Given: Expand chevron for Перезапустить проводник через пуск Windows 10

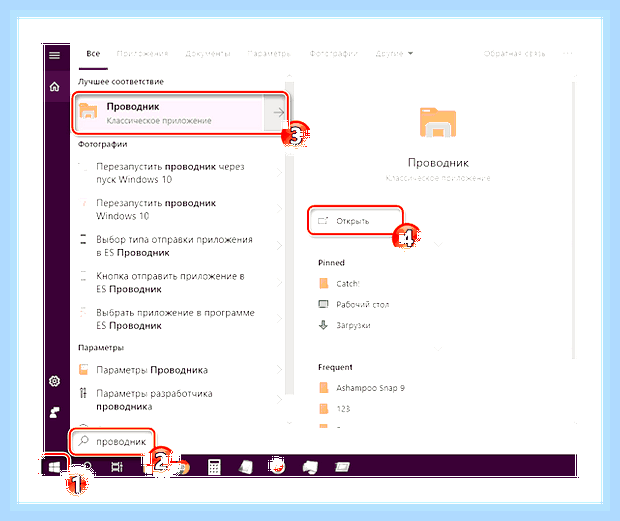Looking at the screenshot, I should 279,172.
